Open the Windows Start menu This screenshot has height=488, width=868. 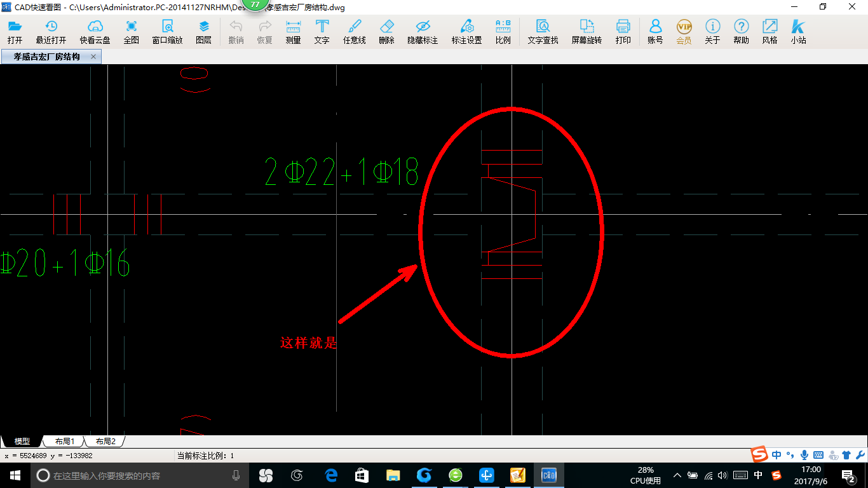coord(15,475)
